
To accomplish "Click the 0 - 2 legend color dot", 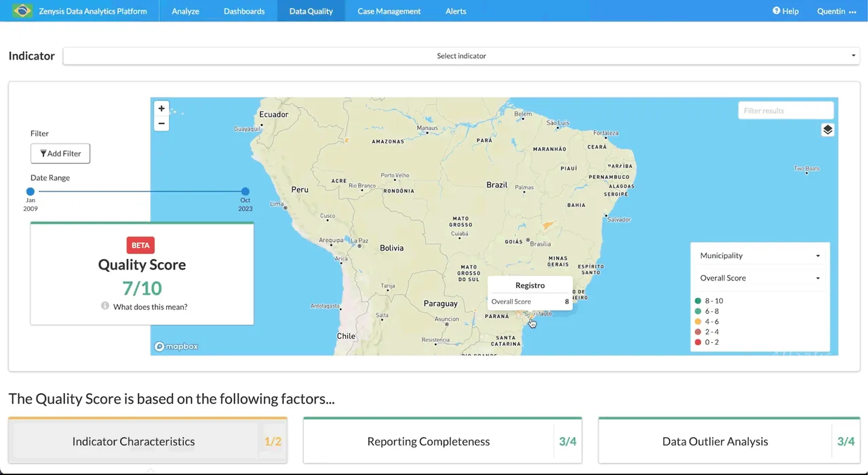I will [698, 342].
